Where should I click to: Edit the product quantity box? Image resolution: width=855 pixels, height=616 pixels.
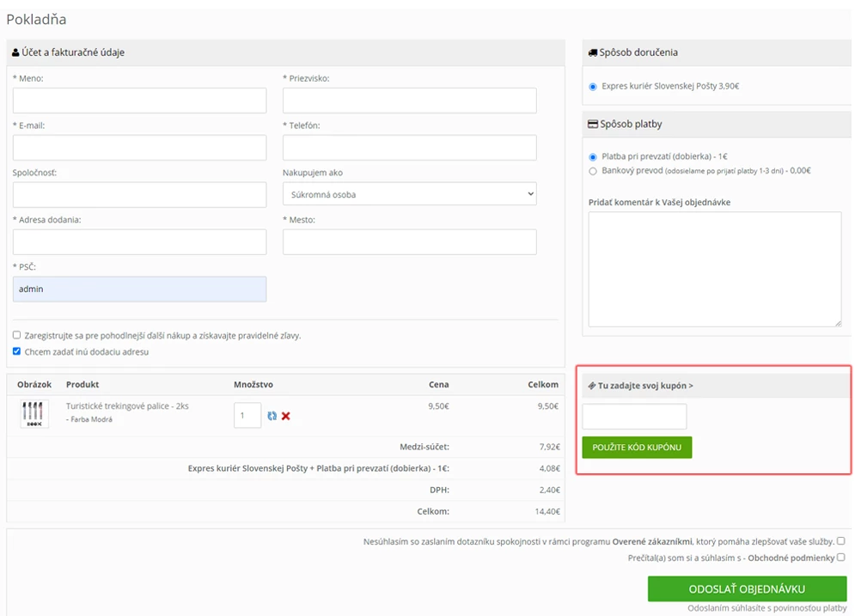click(x=247, y=416)
